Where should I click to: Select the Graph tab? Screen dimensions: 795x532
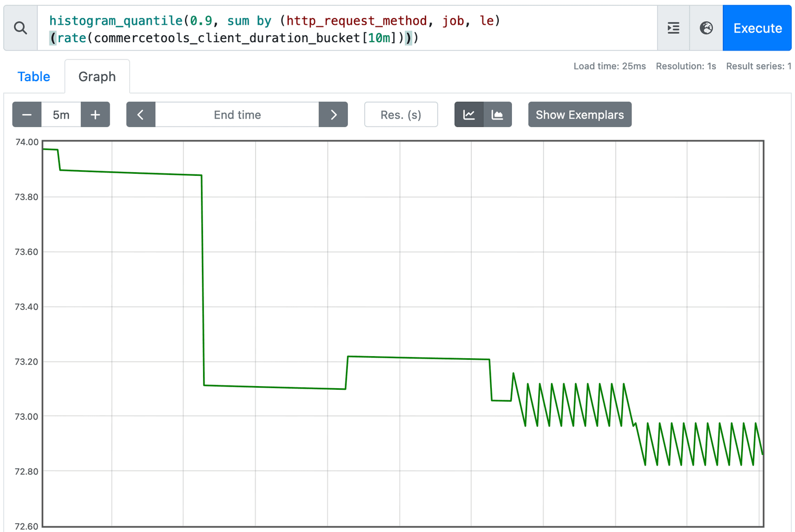[97, 76]
